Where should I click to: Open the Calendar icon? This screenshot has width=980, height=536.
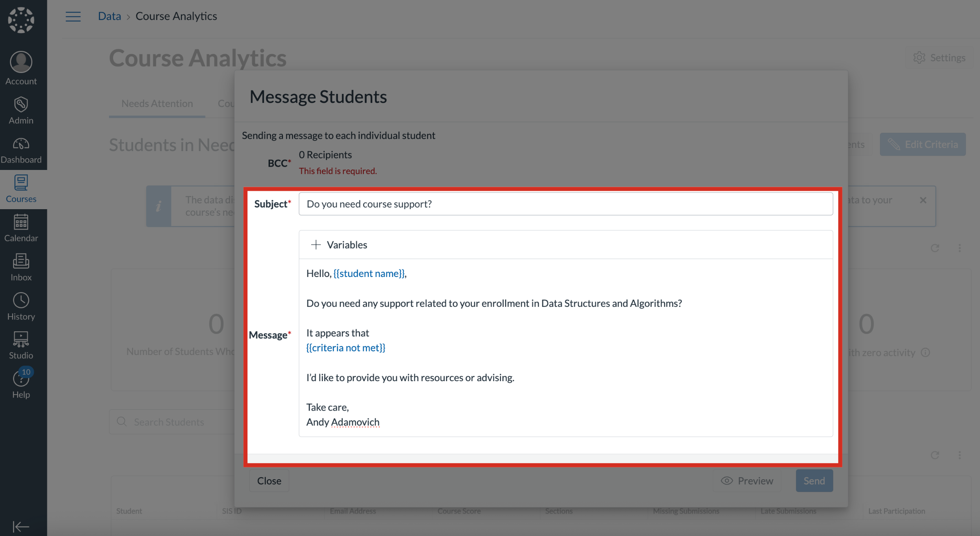click(x=21, y=228)
